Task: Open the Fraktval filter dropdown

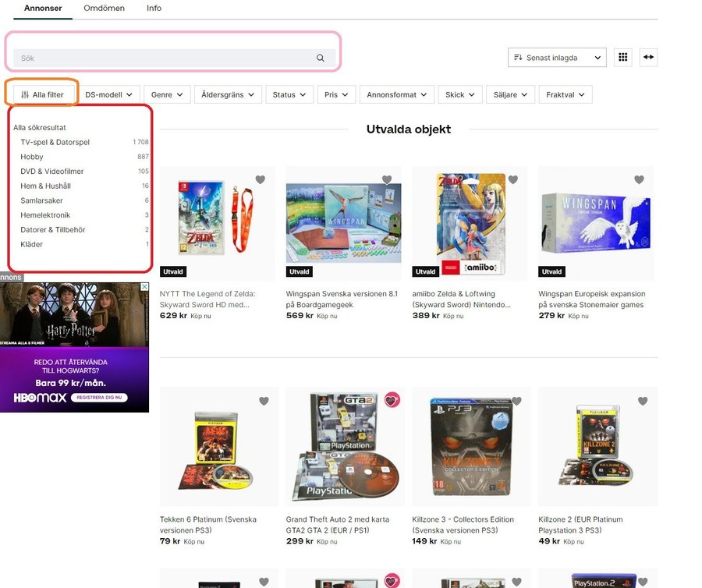Action: click(x=565, y=94)
